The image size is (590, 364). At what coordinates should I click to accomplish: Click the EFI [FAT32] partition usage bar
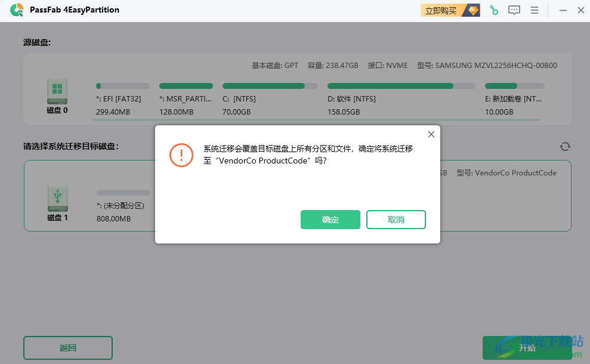(123, 86)
